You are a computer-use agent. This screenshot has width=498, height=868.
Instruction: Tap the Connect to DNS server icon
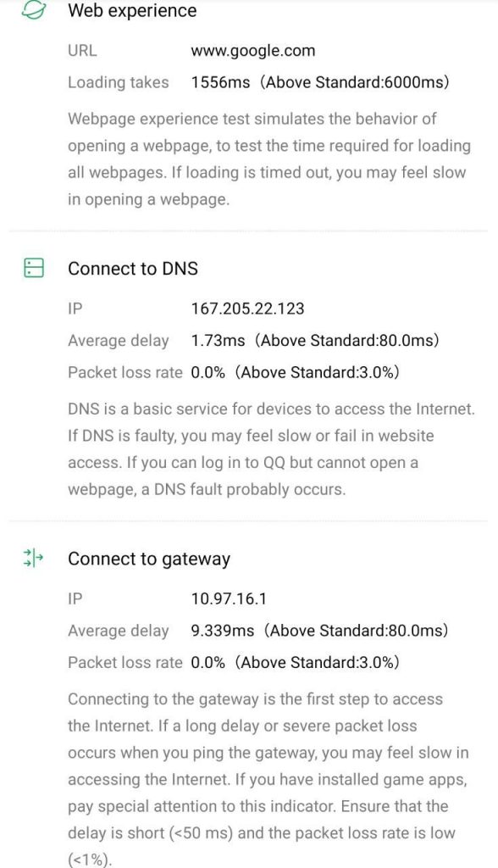34,268
